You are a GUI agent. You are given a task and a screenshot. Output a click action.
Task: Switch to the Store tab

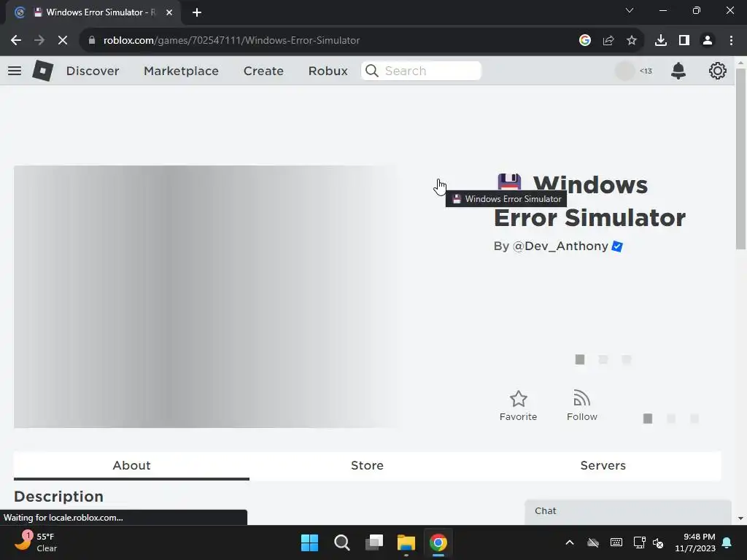tap(368, 466)
